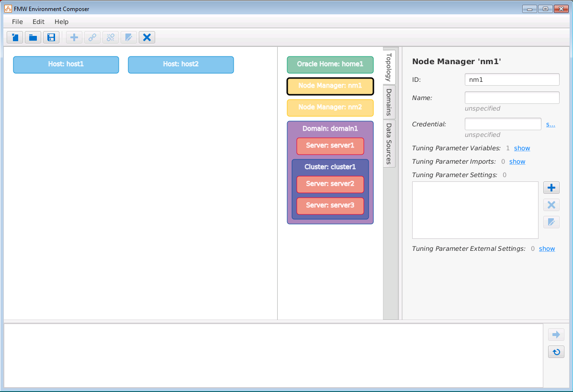Click the truncated 's...' link beside Credential
Image resolution: width=573 pixels, height=392 pixels.
(x=551, y=124)
